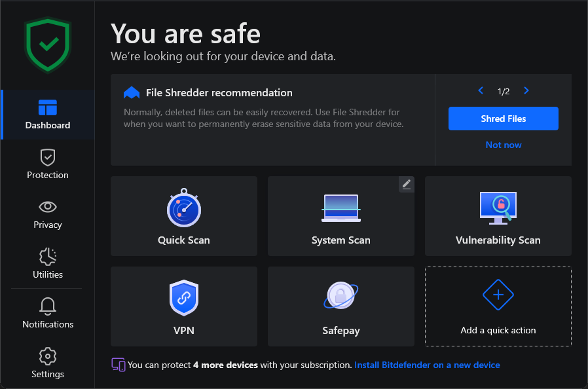This screenshot has height=389, width=588.
Task: Run the Vulnerability Scan
Action: (x=498, y=216)
